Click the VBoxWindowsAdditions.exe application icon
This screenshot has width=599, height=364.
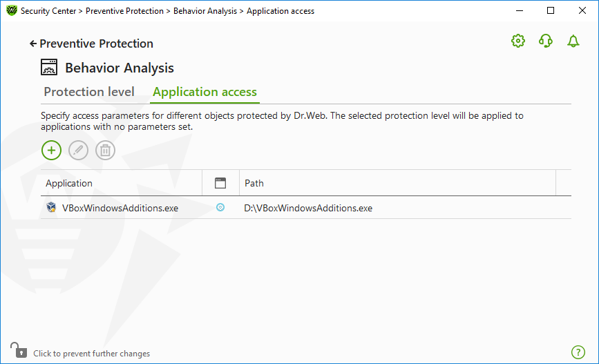point(51,207)
